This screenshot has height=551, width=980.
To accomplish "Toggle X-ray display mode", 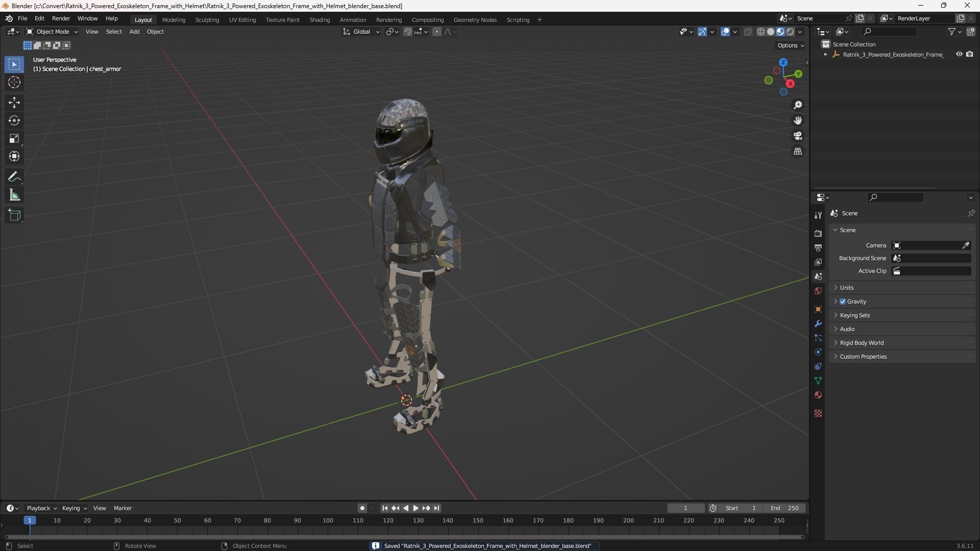I will pyautogui.click(x=748, y=32).
